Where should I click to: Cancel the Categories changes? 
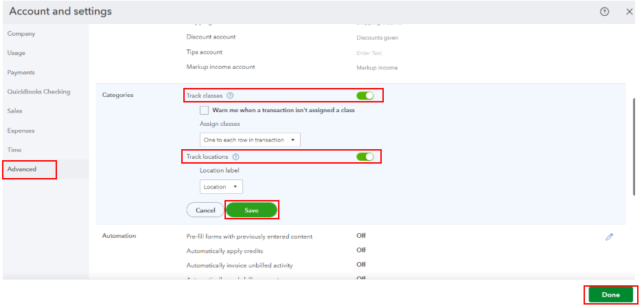coord(205,210)
